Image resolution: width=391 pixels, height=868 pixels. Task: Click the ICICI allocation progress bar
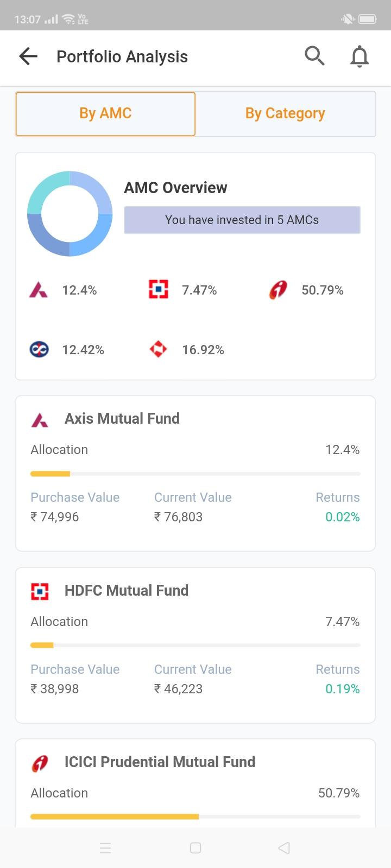coord(195,816)
